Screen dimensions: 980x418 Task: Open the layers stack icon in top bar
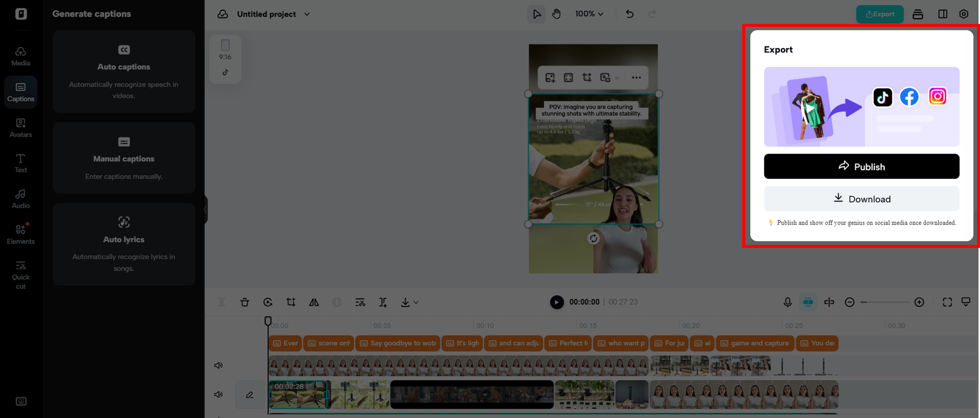tap(918, 14)
